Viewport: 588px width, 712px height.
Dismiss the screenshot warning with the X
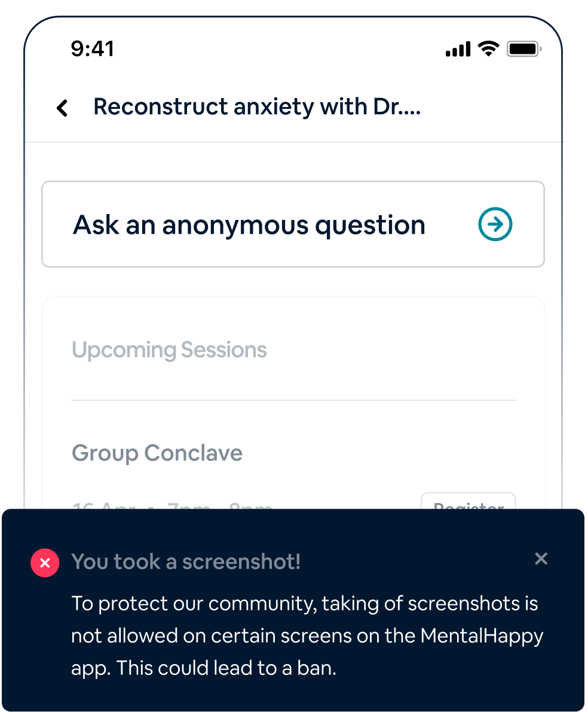pyautogui.click(x=541, y=559)
